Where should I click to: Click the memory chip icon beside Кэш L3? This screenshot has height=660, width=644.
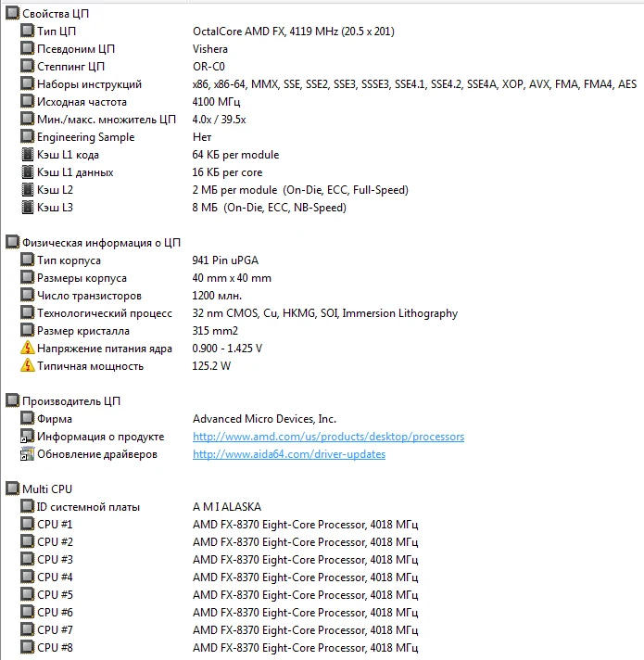[x=27, y=208]
